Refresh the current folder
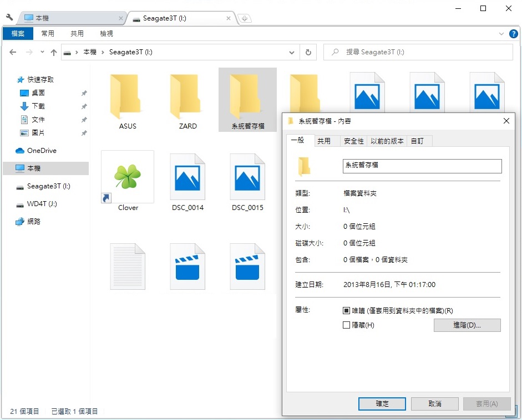Screen dimensions: 522x420 pos(308,52)
